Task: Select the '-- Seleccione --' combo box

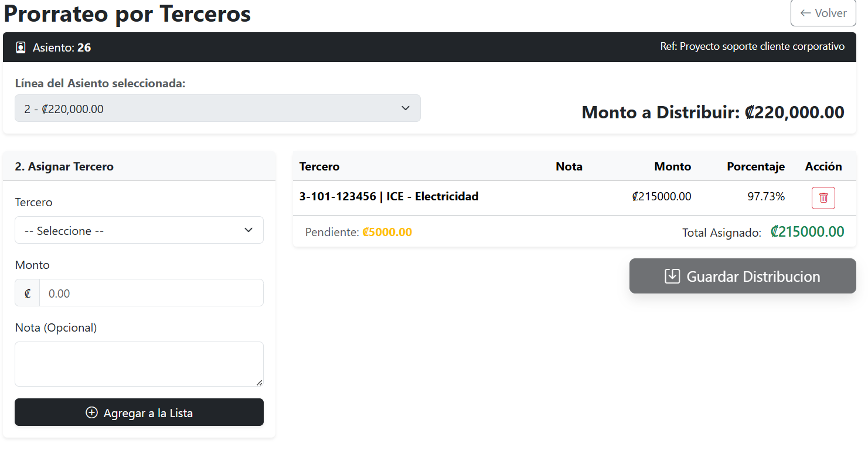Action: coord(139,230)
